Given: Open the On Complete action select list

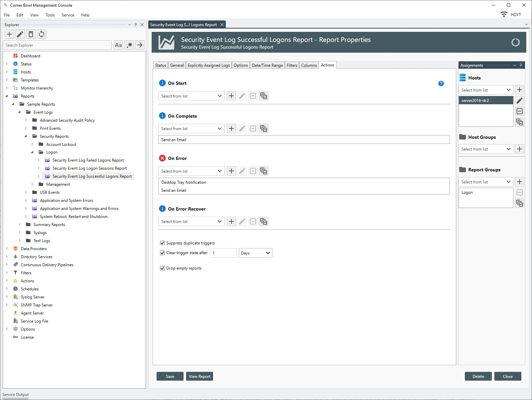Looking at the screenshot, I should tap(191, 129).
